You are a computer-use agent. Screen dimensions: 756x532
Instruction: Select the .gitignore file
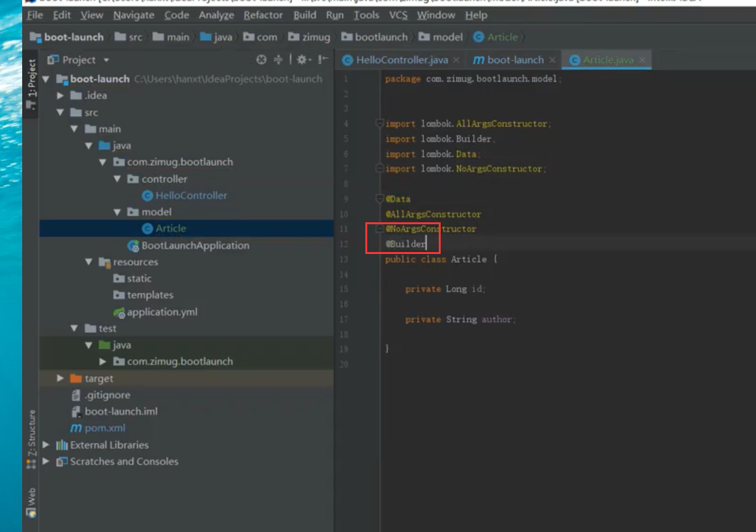tap(101, 395)
